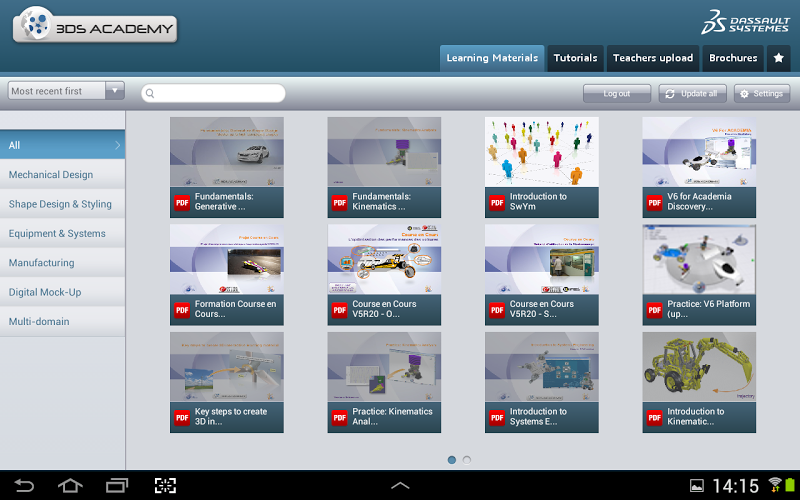Tap the screenshot capture icon in navigation bar
800x500 pixels.
pos(165,486)
